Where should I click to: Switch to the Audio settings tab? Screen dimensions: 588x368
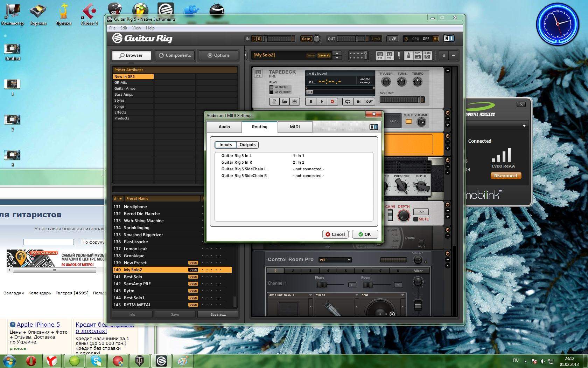(x=224, y=127)
